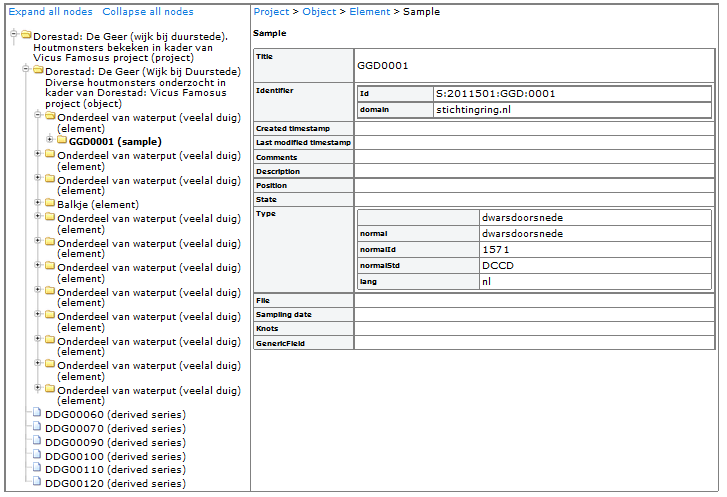The image size is (727, 497).
Task: Click the Id value S:2011501:GGD:0001
Action: click(x=496, y=94)
